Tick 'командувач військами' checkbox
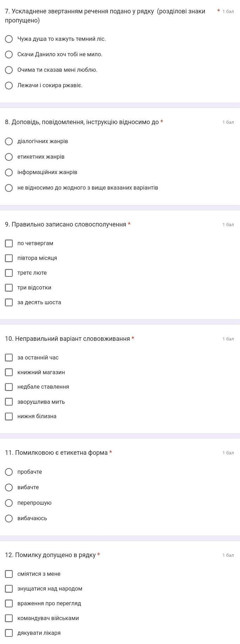 pos(9,618)
